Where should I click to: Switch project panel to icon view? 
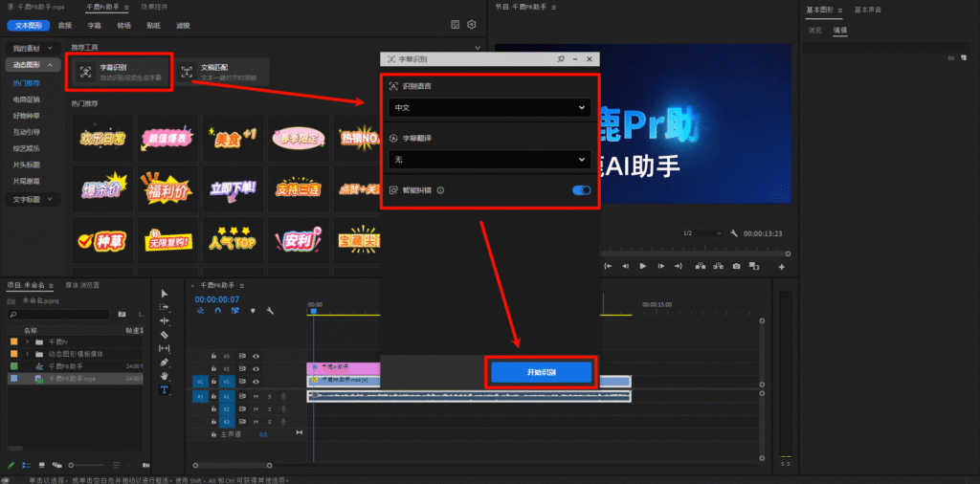42,465
